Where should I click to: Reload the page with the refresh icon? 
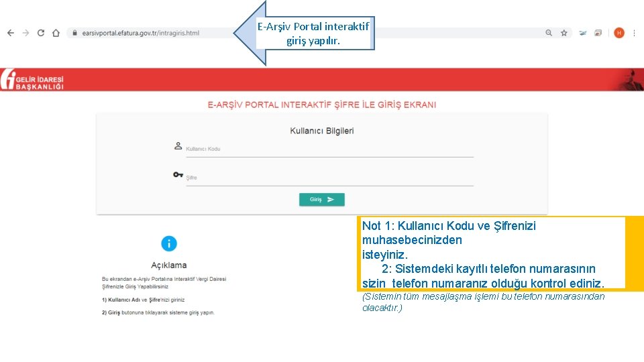pos(41,33)
